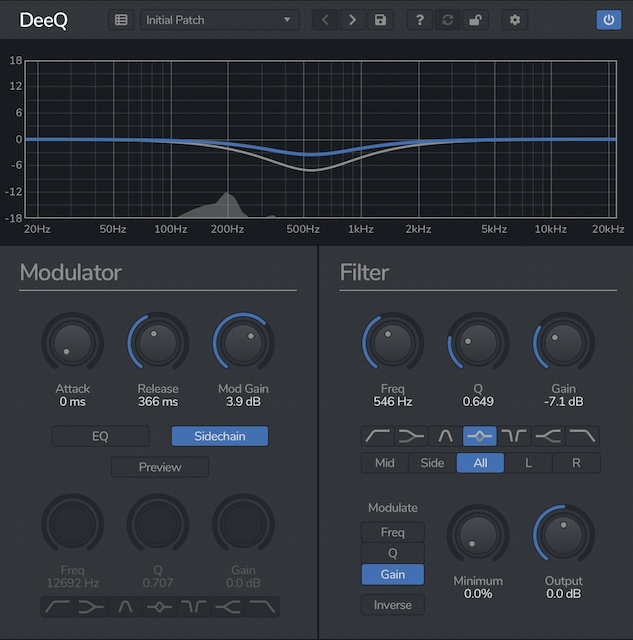Select Mid channel processing mode
The height and width of the screenshot is (640, 633).
385,463
